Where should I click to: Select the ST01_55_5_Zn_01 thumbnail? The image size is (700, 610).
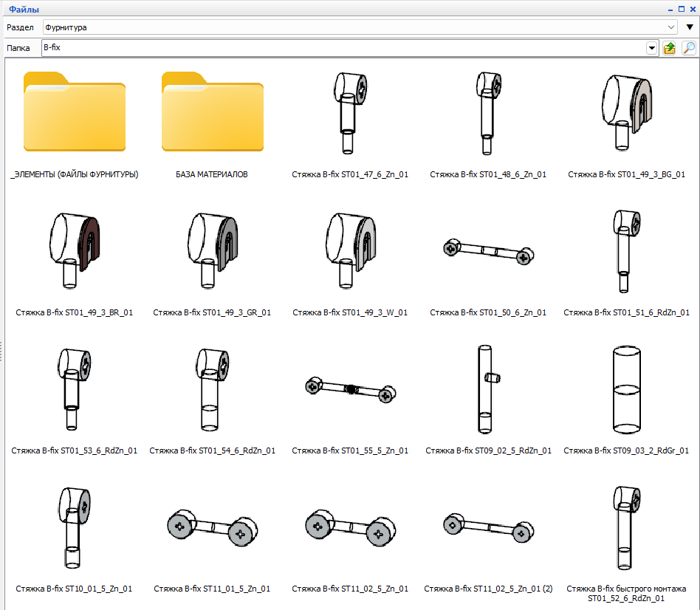pyautogui.click(x=351, y=390)
